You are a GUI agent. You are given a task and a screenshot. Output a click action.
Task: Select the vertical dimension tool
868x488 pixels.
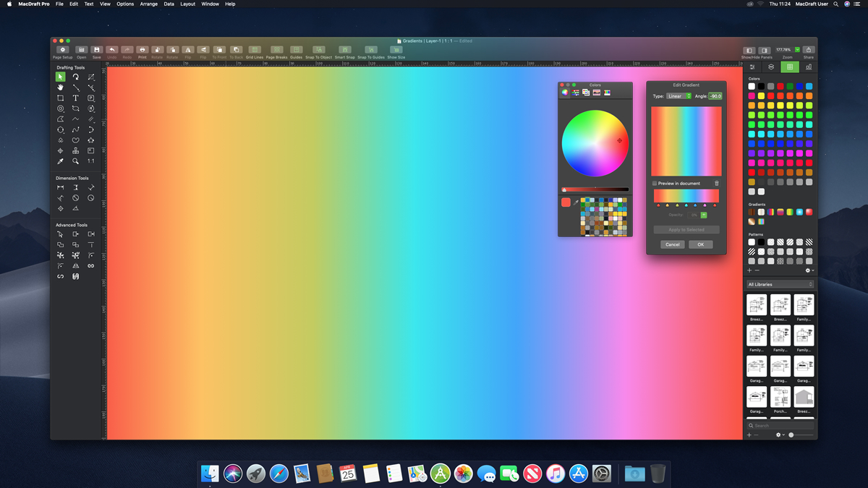(x=76, y=187)
